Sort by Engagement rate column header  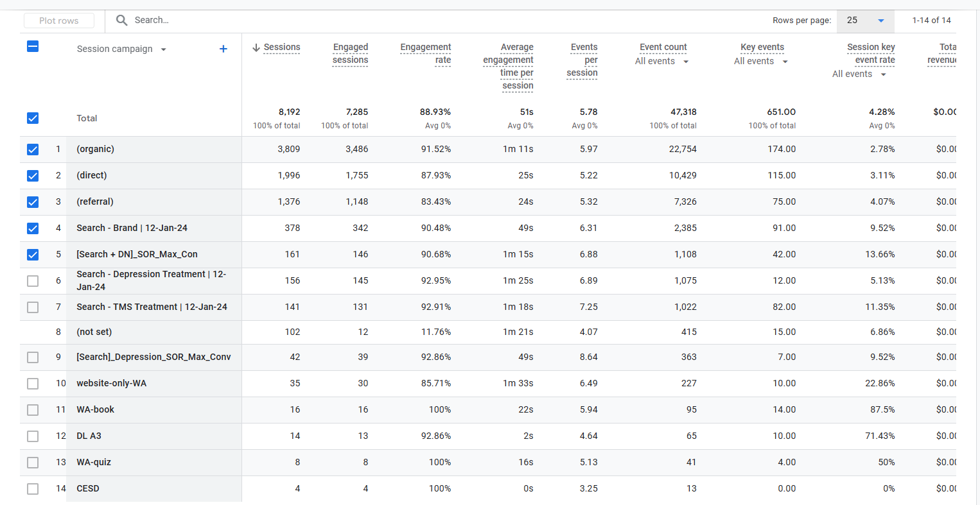click(x=425, y=54)
